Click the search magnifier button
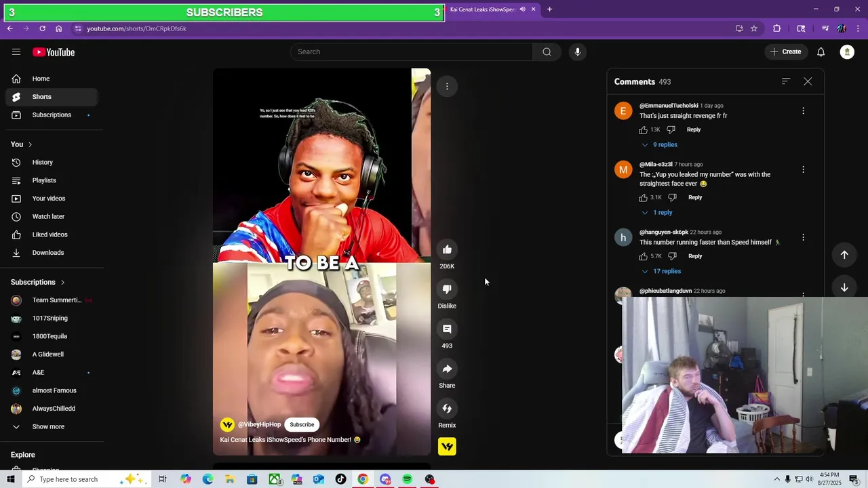Viewport: 868px width, 488px height. pos(547,52)
